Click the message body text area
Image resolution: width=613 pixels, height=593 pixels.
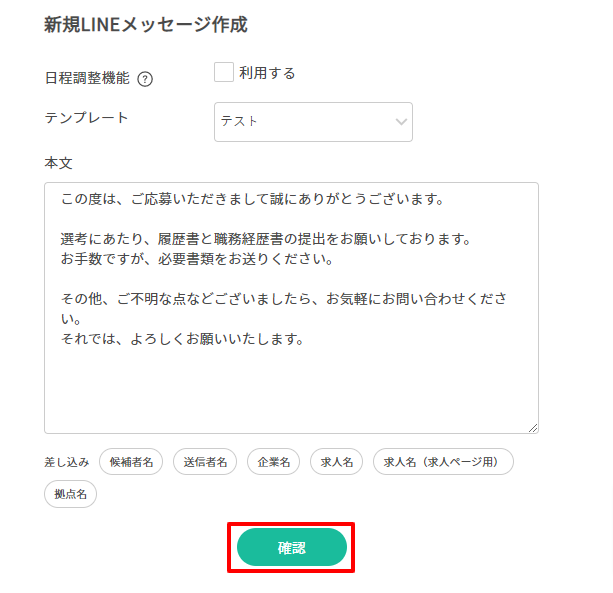coord(290,380)
